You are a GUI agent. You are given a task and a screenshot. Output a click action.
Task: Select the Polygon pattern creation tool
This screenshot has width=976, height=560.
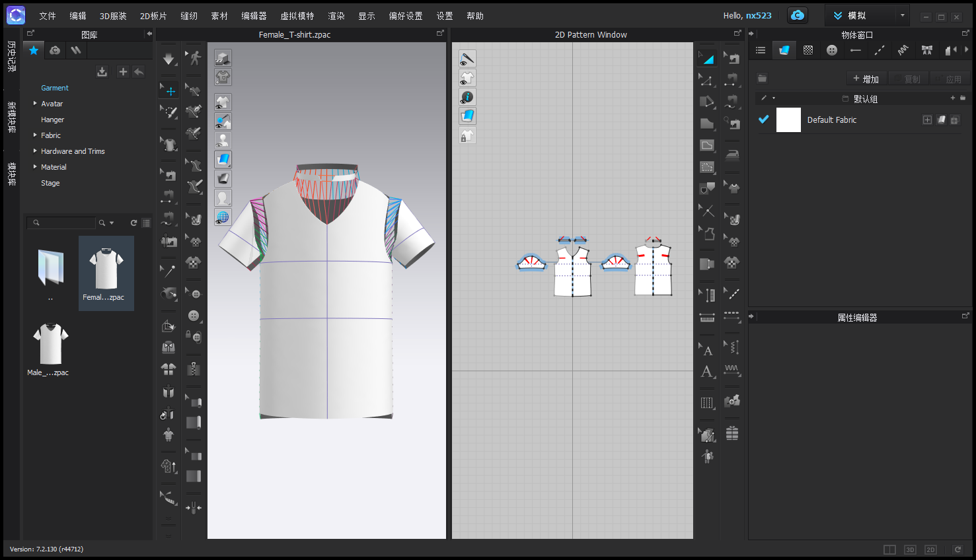coord(707,123)
